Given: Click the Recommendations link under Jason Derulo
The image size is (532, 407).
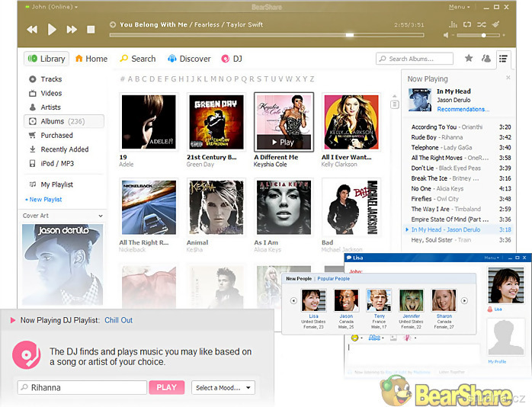Looking at the screenshot, I should pos(463,110).
